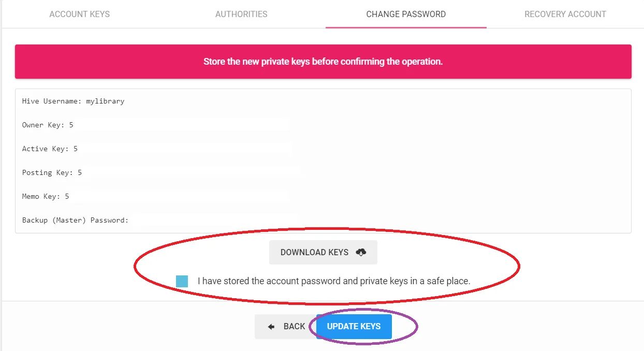Click the Owner Key line
This screenshot has height=351, width=644.
[48, 125]
